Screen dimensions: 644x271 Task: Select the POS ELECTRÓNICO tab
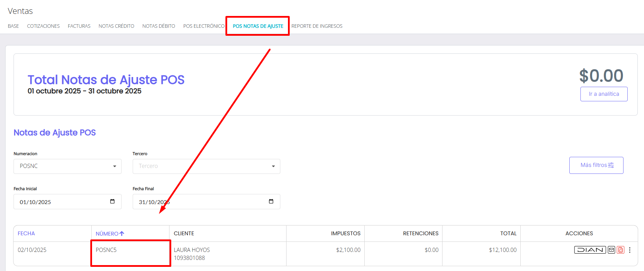click(x=204, y=26)
